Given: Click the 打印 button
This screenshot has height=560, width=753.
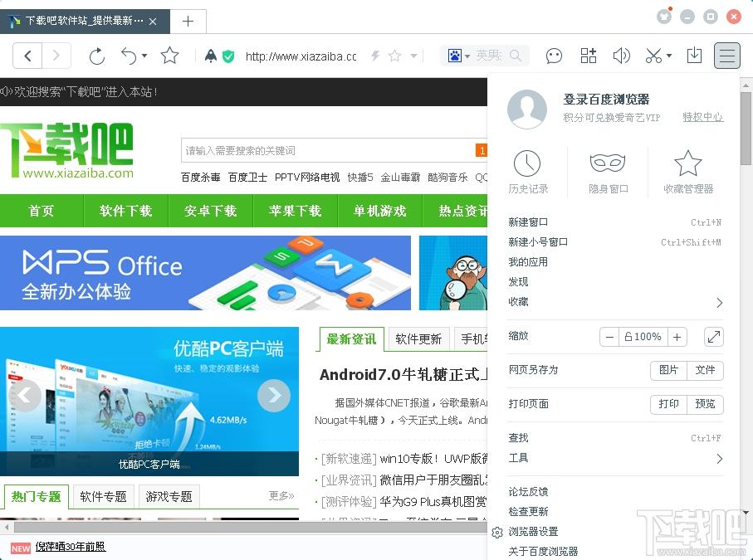Looking at the screenshot, I should (669, 405).
